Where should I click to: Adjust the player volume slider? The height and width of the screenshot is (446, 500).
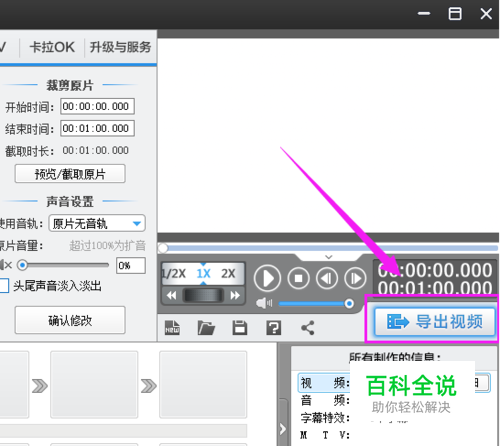[x=316, y=303]
